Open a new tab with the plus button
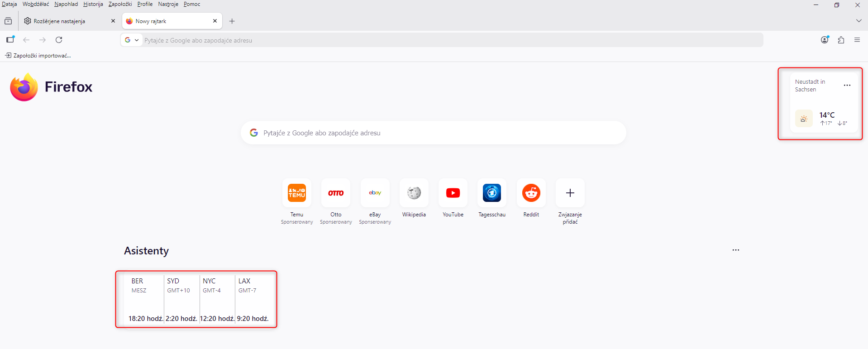The image size is (868, 349). [x=232, y=21]
